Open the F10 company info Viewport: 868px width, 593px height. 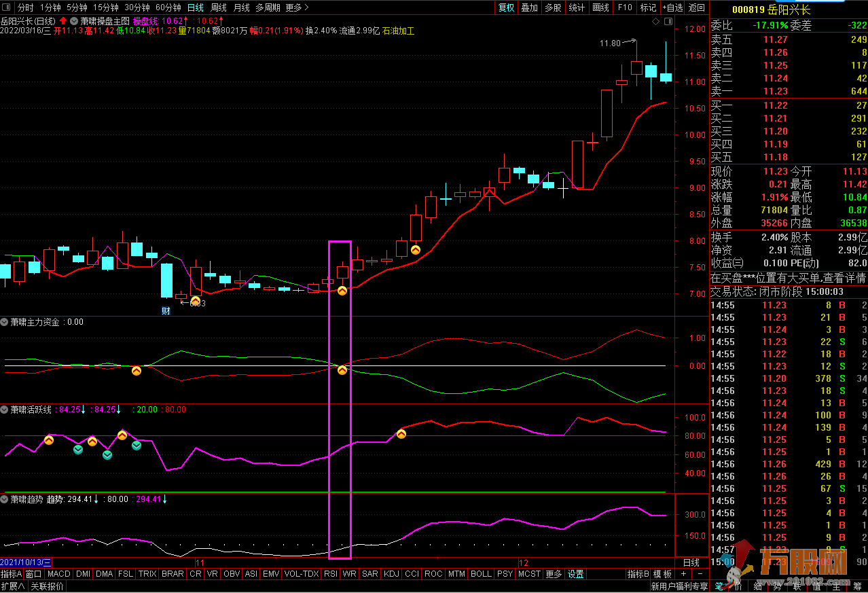point(625,7)
